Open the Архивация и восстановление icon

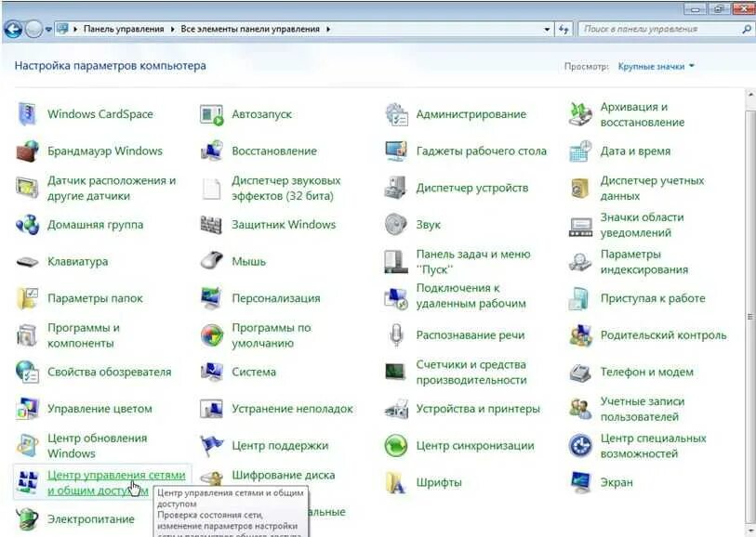[x=580, y=114]
